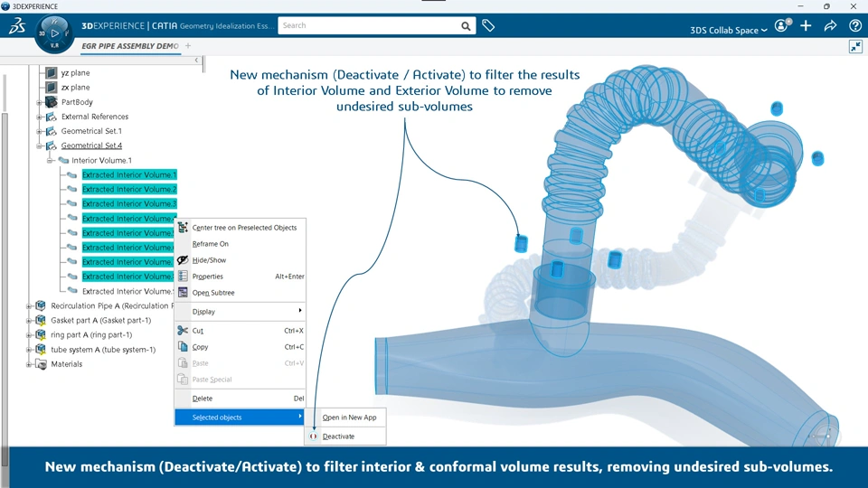Image resolution: width=868 pixels, height=488 pixels.
Task: Select Extracted Interior Volume.1
Action: click(x=129, y=174)
